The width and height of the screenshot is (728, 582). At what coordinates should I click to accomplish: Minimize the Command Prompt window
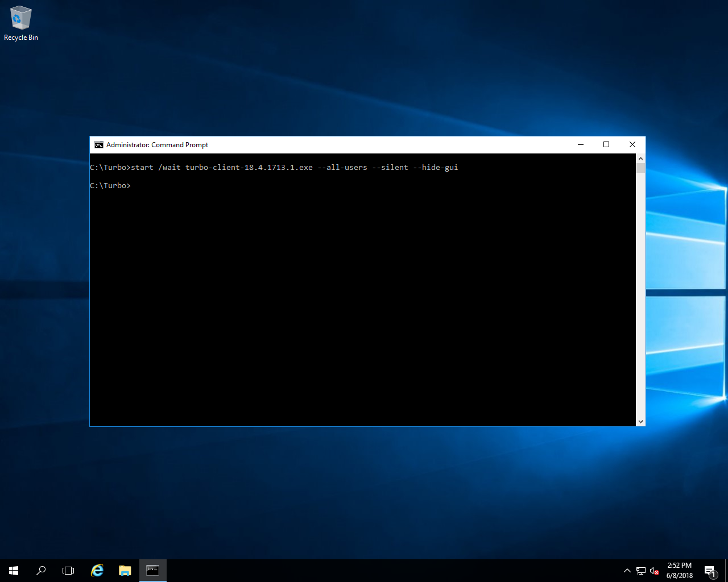(580, 144)
